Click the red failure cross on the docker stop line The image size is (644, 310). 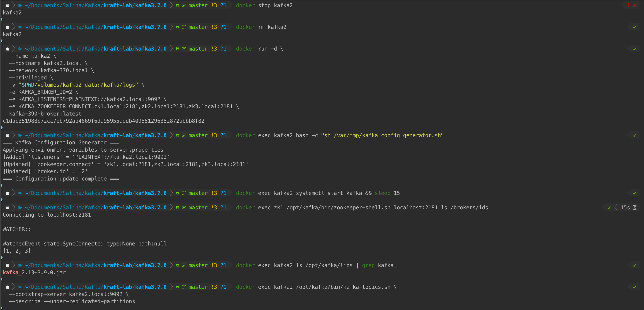pyautogui.click(x=635, y=5)
